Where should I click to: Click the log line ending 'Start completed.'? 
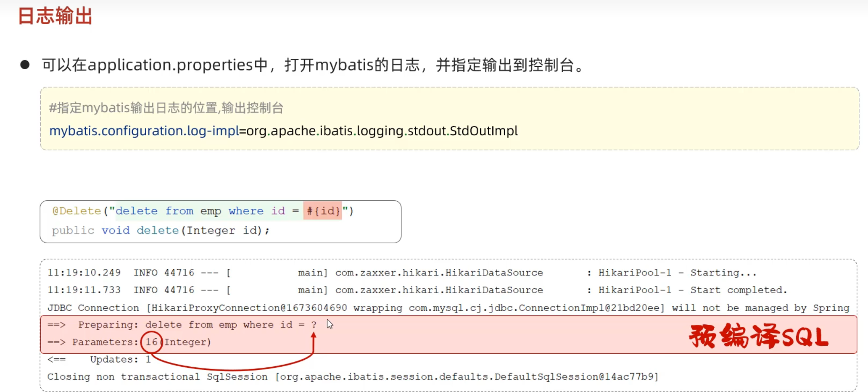[417, 290]
